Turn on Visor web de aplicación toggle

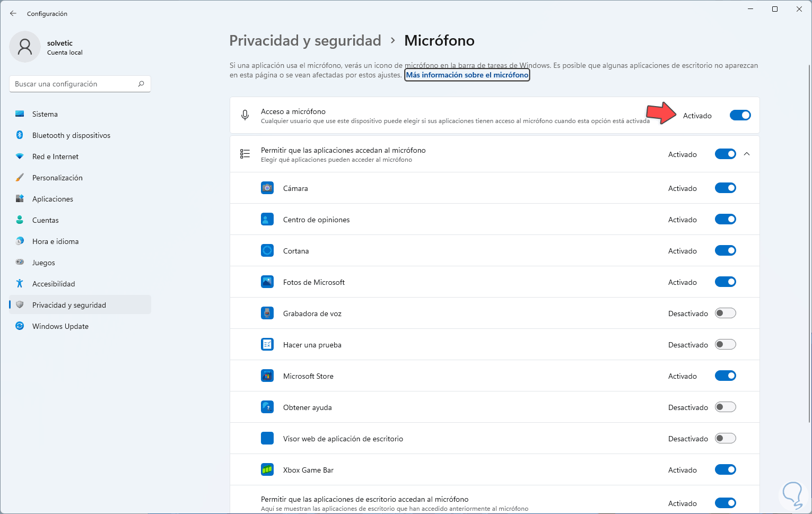726,438
